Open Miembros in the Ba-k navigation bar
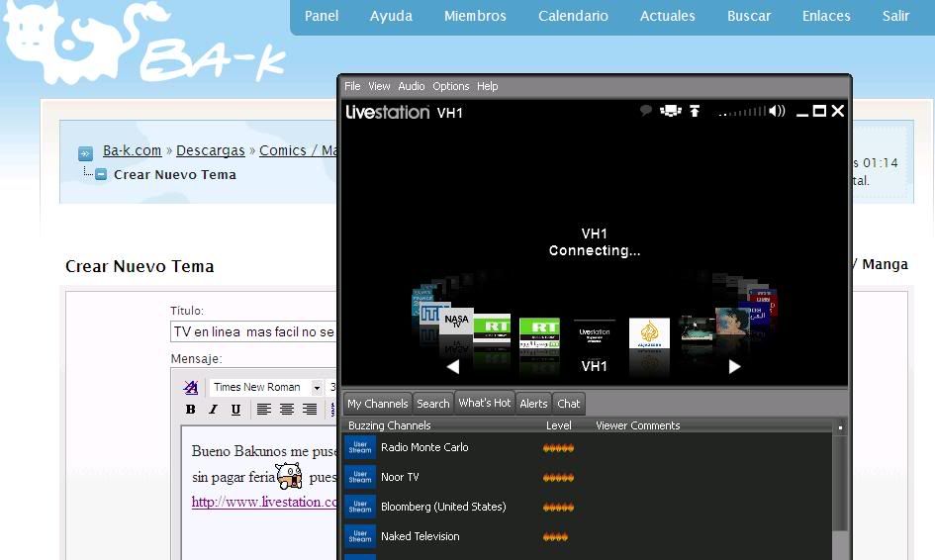The height and width of the screenshot is (560, 935). click(x=475, y=16)
